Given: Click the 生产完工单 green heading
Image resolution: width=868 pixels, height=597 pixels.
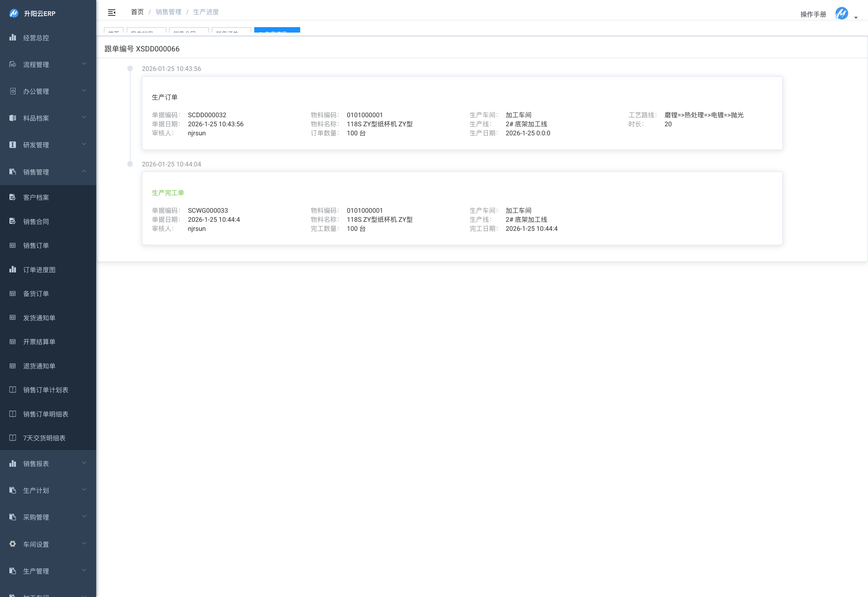Looking at the screenshot, I should (x=168, y=192).
